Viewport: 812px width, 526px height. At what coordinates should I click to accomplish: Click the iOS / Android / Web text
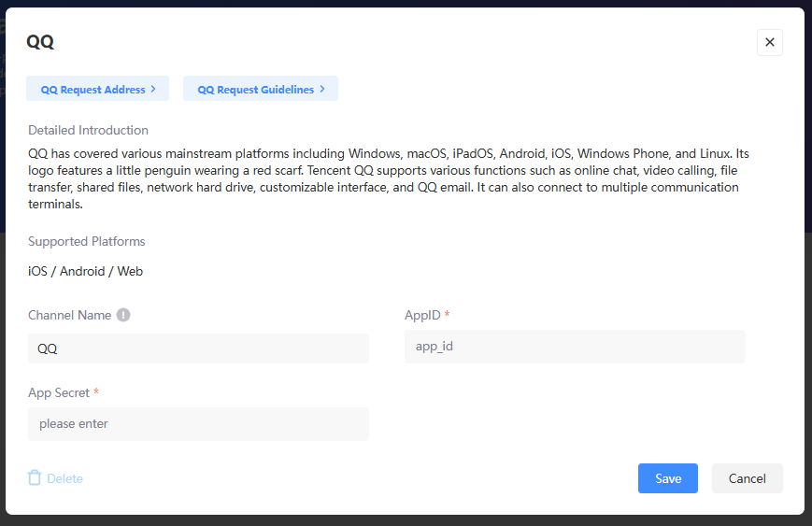pyautogui.click(x=85, y=272)
